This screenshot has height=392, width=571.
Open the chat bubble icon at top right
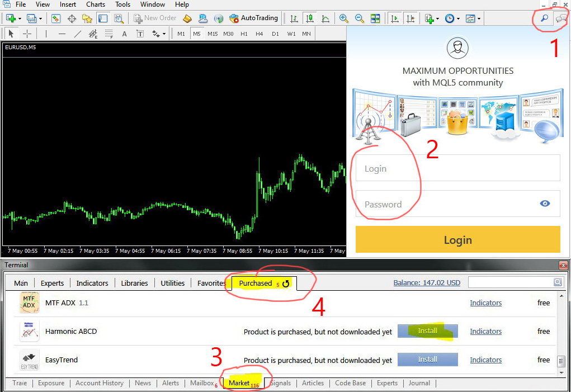click(x=561, y=18)
